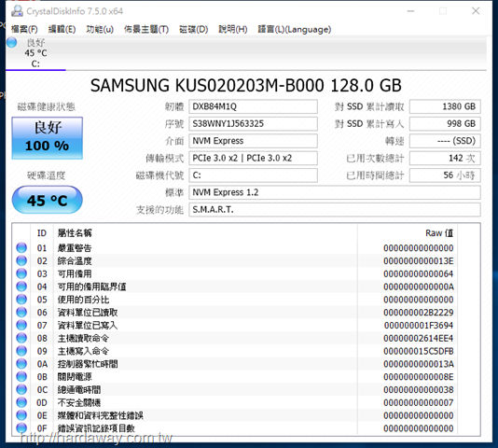Viewport: 498px width, 448px height.
Task: Open the 檔案(F) menu
Action: [24, 30]
